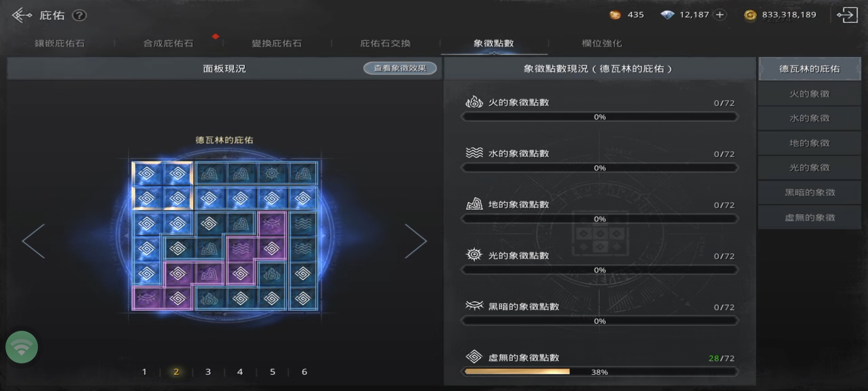Viewport: 868px width, 391px height.
Task: Select panel page 6
Action: click(x=305, y=371)
